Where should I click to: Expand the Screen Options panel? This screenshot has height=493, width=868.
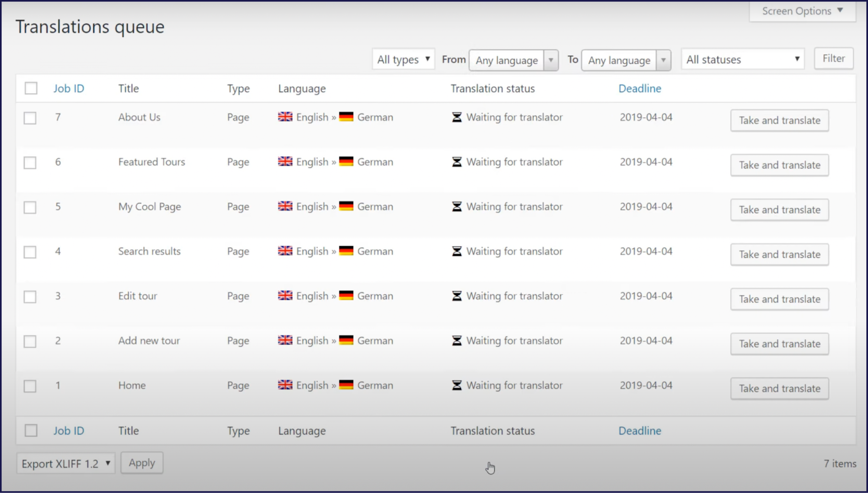pos(803,11)
